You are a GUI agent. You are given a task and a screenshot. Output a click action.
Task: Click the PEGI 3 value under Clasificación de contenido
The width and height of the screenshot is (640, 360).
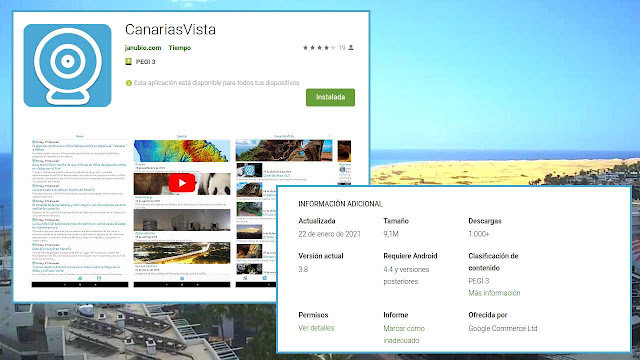tap(478, 281)
